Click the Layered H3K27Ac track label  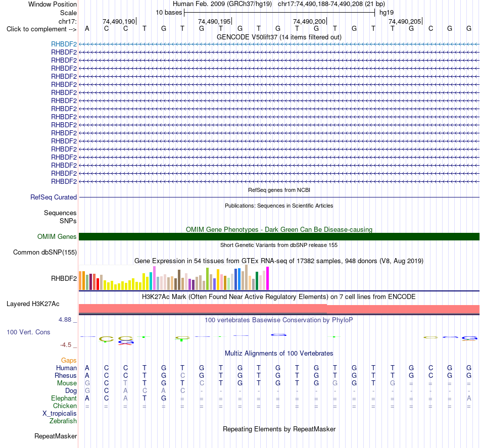[x=33, y=304]
